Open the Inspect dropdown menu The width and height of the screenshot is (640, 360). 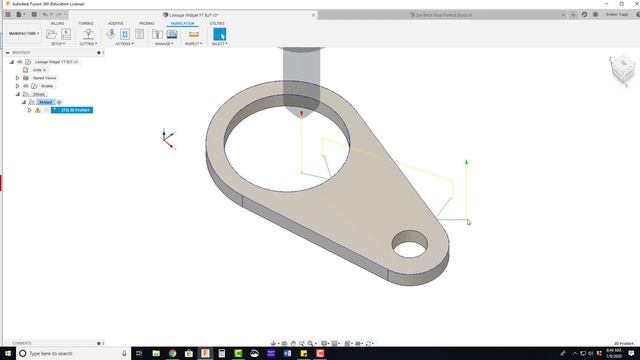193,44
